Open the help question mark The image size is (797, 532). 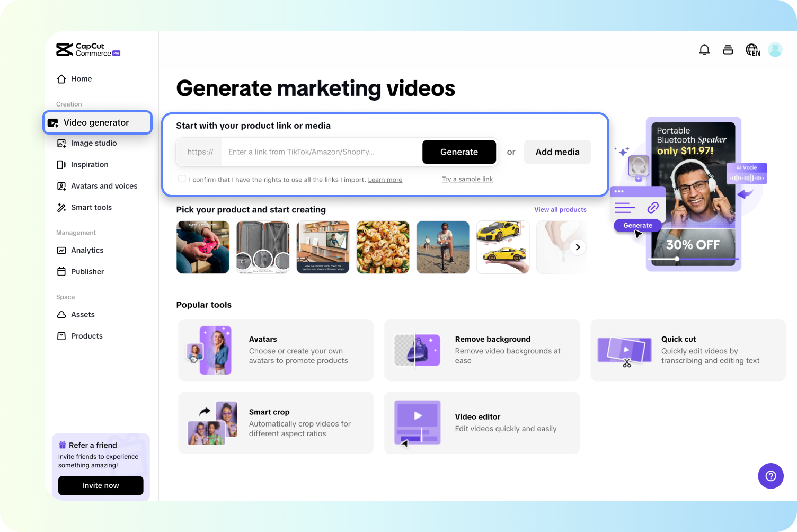point(771,476)
